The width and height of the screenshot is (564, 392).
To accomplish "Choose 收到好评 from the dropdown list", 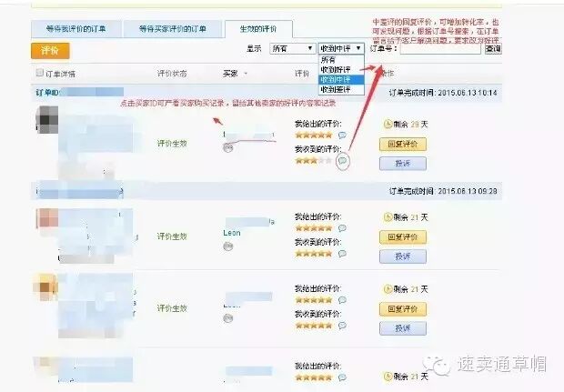I will 341,70.
